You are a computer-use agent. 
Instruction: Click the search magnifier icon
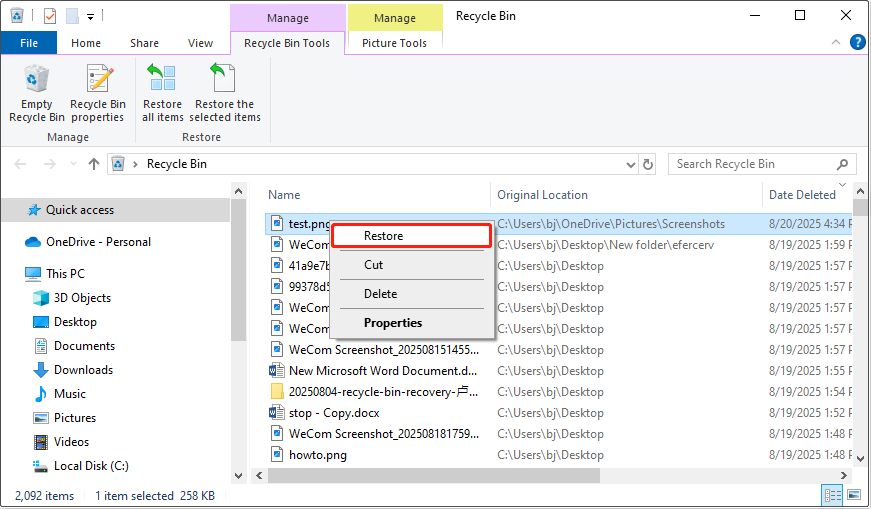842,164
